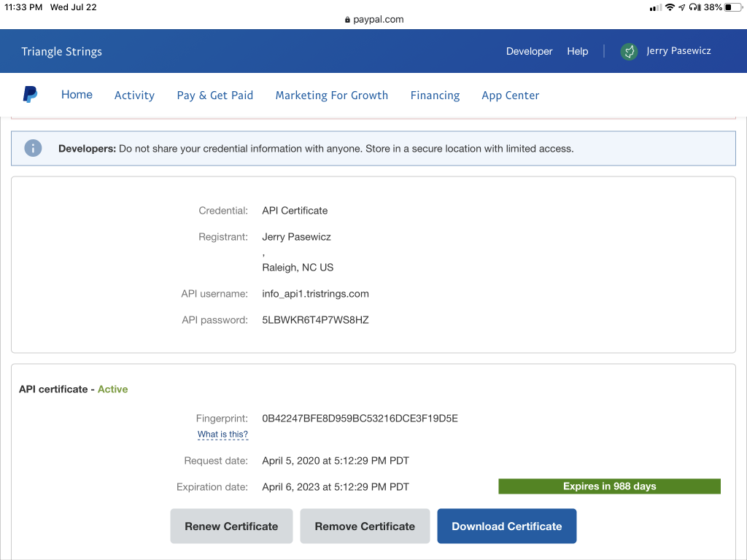Click the Expiration date: label

212,486
